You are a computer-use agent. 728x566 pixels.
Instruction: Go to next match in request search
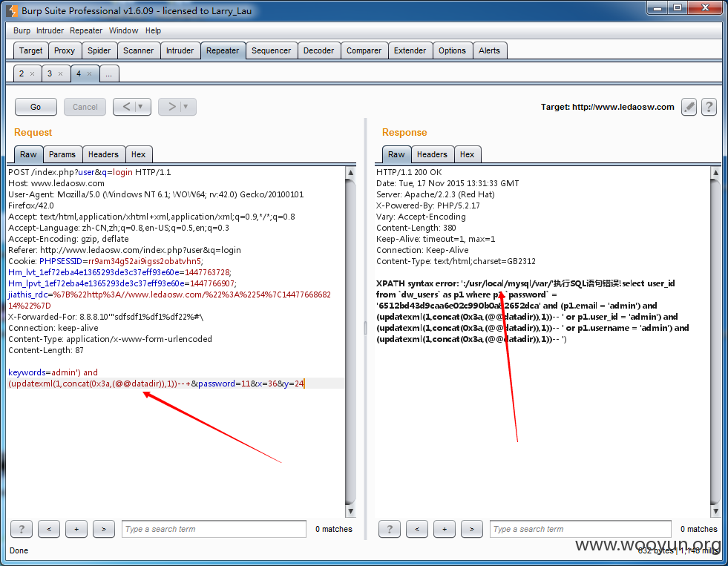point(104,529)
